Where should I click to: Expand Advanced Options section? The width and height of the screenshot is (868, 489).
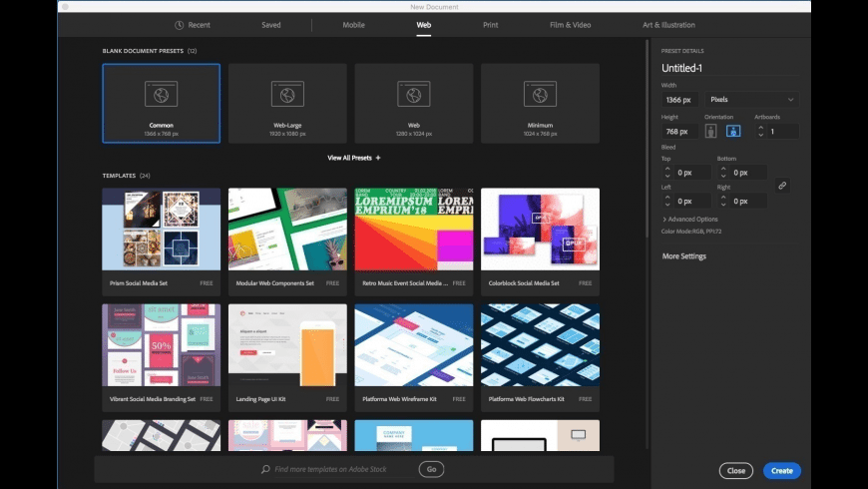coord(689,219)
